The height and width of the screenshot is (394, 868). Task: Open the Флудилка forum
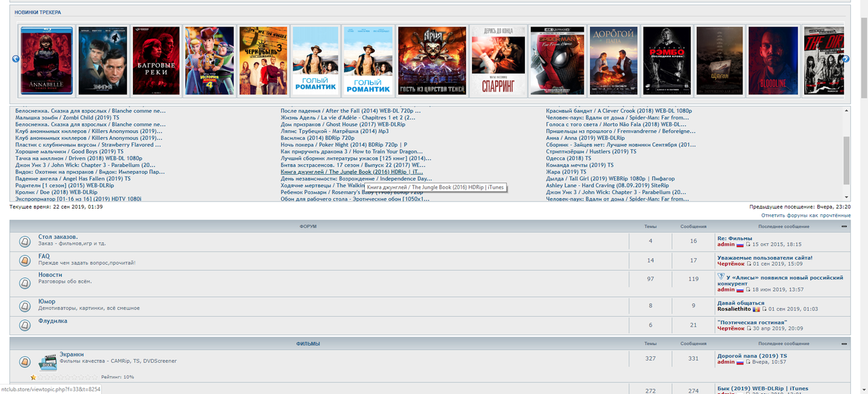tap(53, 321)
